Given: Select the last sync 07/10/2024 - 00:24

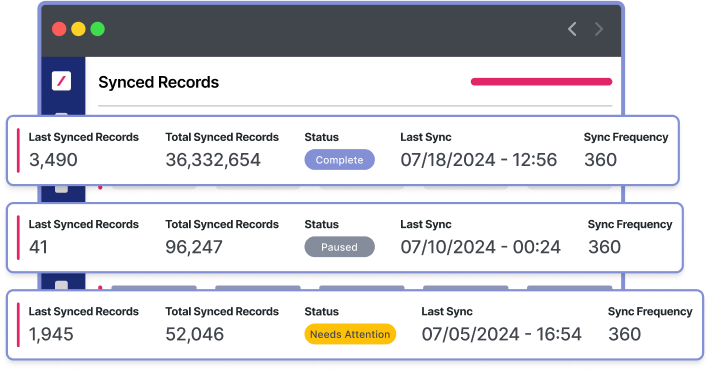Looking at the screenshot, I should point(480,247).
